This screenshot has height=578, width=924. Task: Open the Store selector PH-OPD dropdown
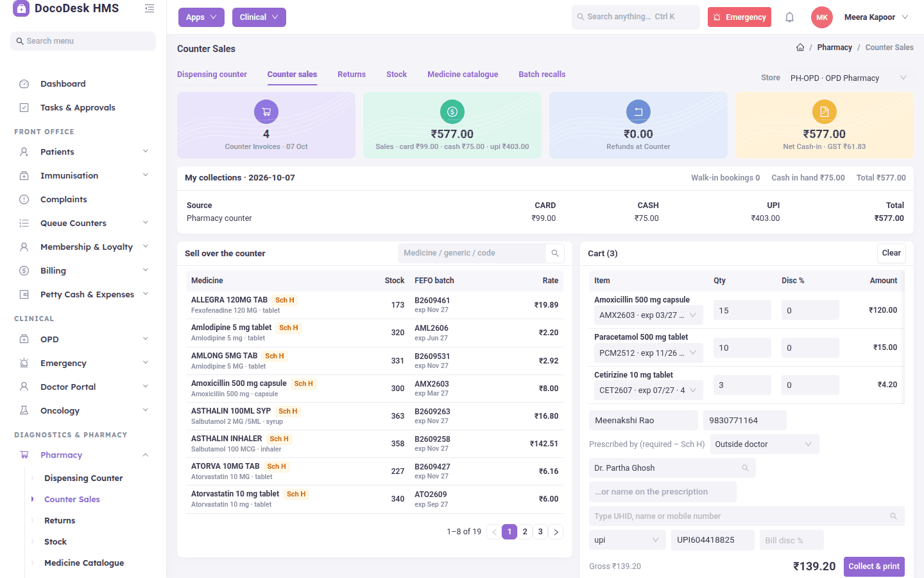[848, 78]
